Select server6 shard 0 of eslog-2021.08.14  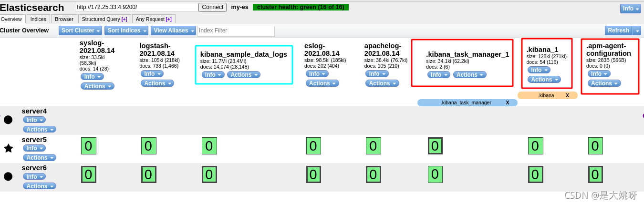[x=314, y=174]
